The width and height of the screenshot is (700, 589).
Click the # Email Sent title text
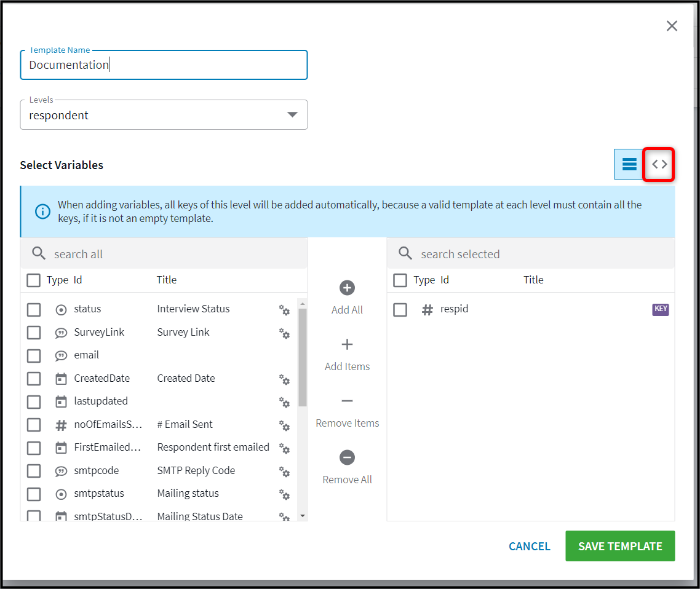coord(185,424)
